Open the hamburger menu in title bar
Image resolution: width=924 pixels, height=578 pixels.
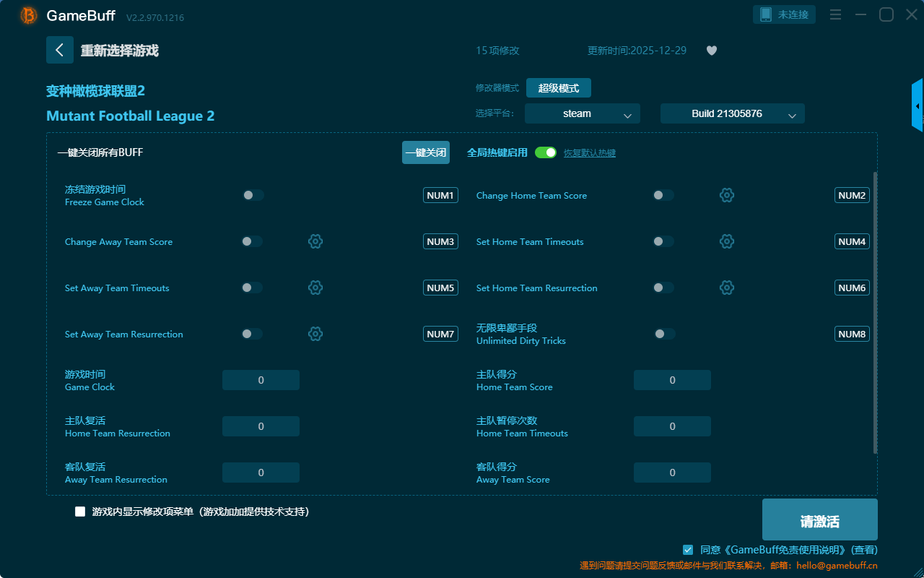(x=835, y=14)
